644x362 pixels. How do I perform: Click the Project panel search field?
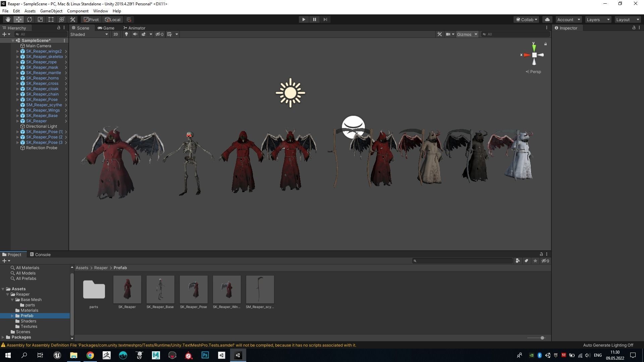(463, 261)
